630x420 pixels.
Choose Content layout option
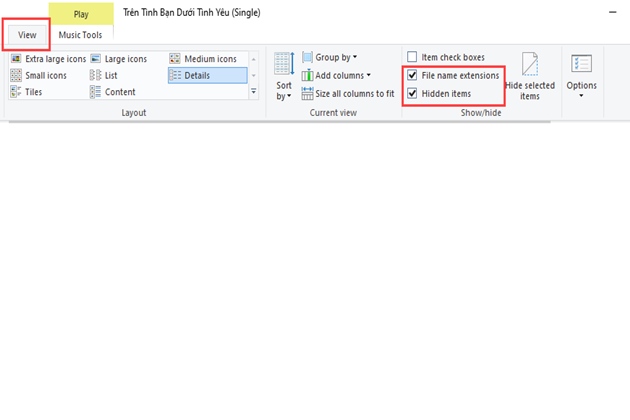coord(112,92)
